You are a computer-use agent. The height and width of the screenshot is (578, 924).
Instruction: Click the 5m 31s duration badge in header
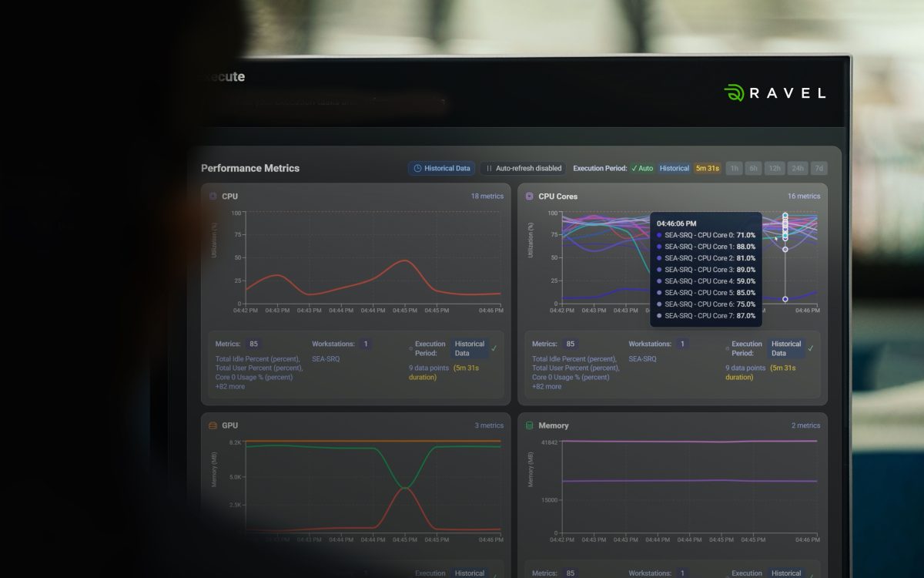(x=708, y=168)
